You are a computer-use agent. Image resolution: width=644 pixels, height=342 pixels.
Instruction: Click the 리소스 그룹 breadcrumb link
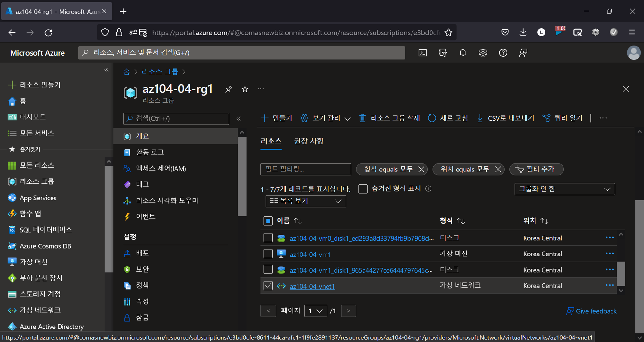pos(160,72)
